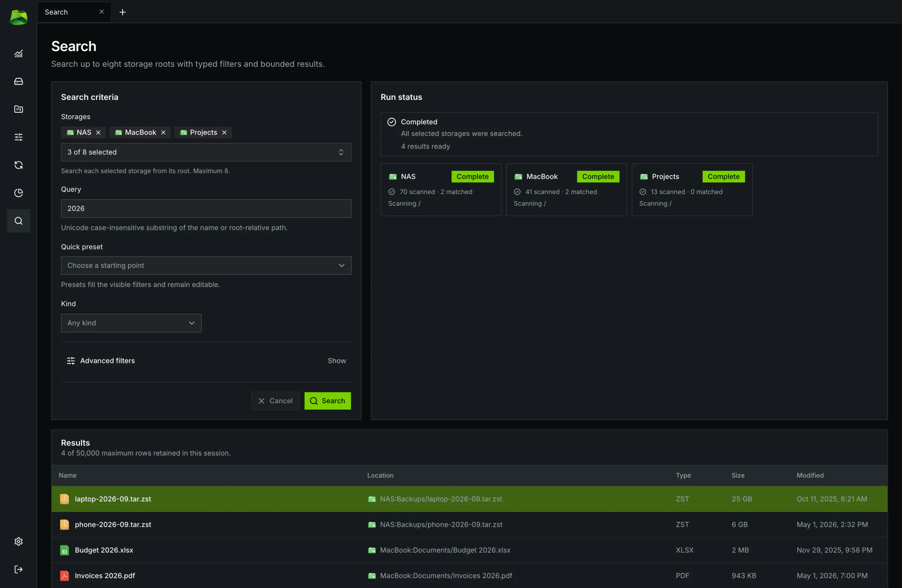Open the folder chart icon in sidebar
This screenshot has width=902, height=588.
coord(18,109)
